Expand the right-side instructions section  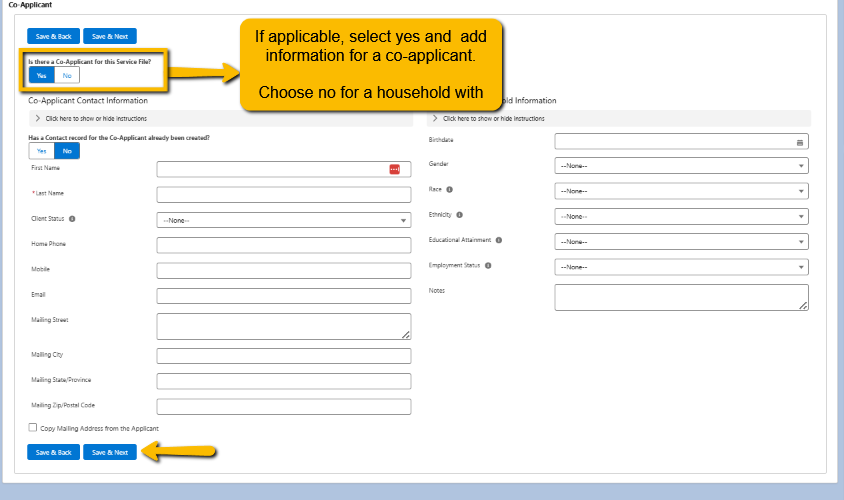[x=435, y=118]
